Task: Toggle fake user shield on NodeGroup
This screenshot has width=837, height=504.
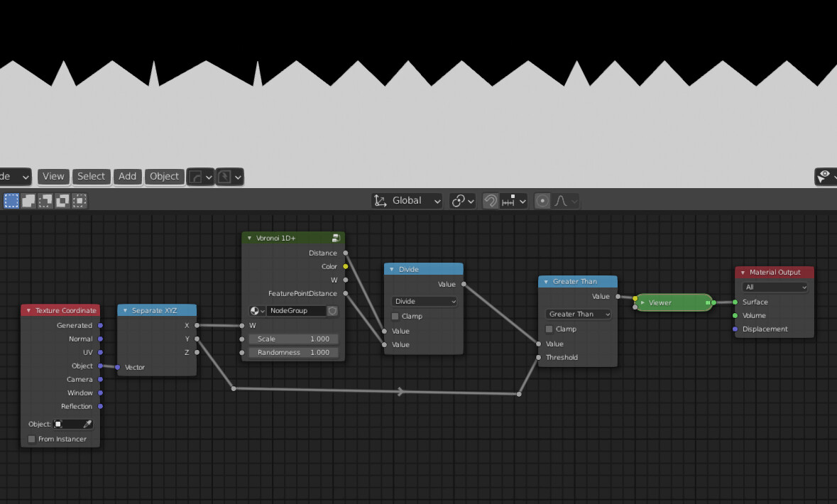Action: click(x=332, y=311)
